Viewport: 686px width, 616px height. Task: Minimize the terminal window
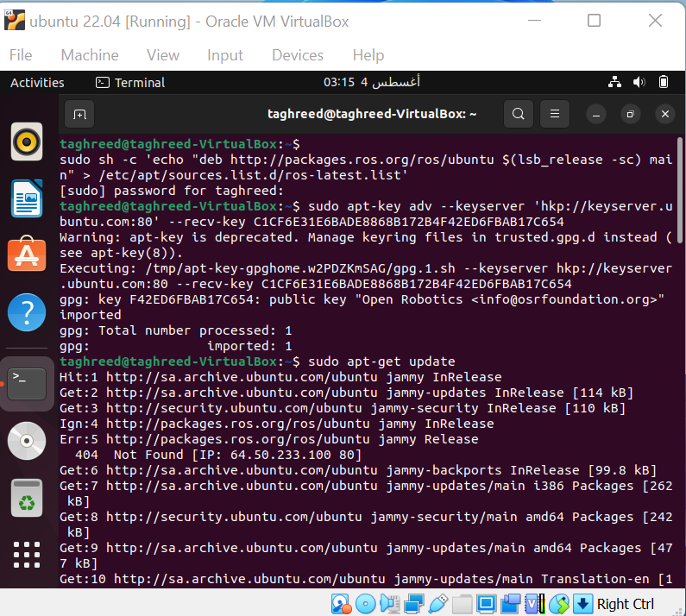click(596, 114)
